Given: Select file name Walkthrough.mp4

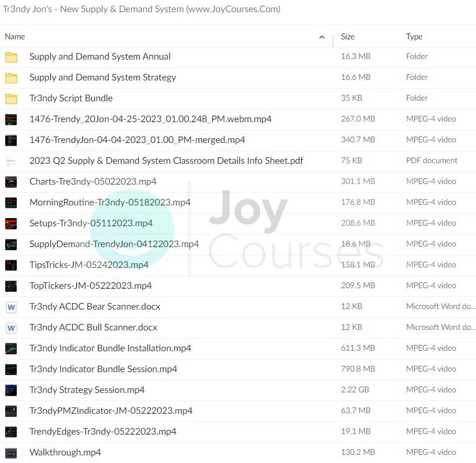Looking at the screenshot, I should [x=65, y=453].
